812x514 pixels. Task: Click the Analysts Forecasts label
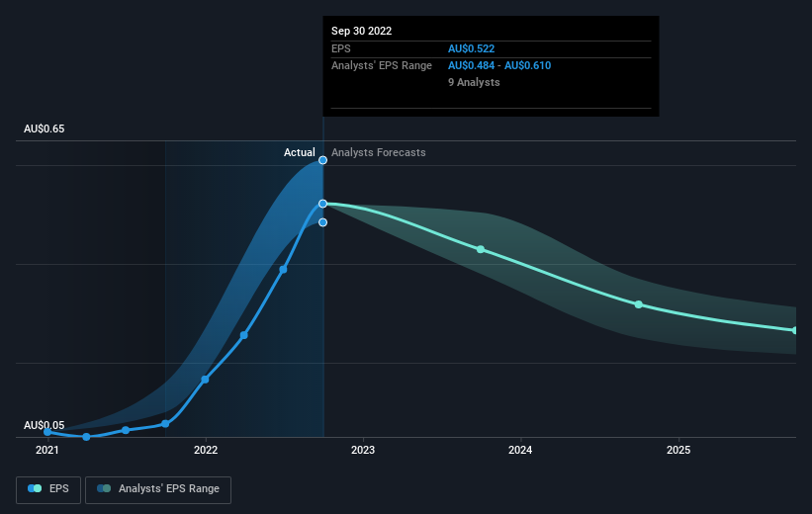[x=379, y=152]
